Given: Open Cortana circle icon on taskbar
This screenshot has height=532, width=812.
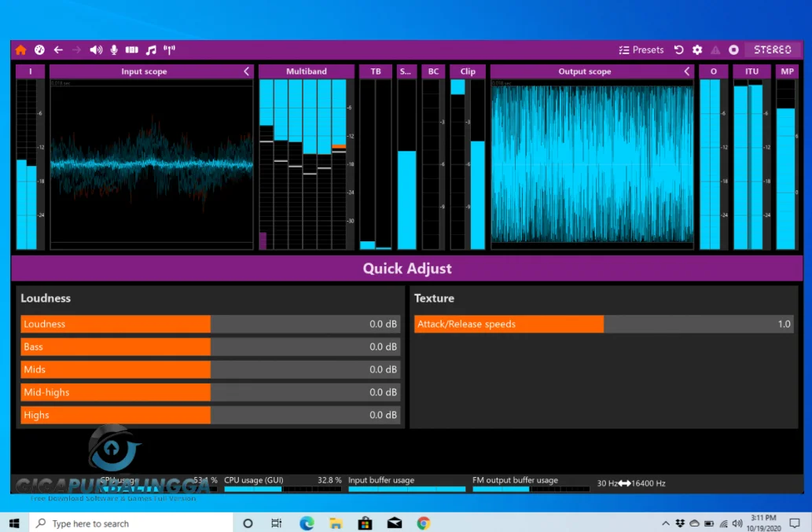Looking at the screenshot, I should click(248, 523).
